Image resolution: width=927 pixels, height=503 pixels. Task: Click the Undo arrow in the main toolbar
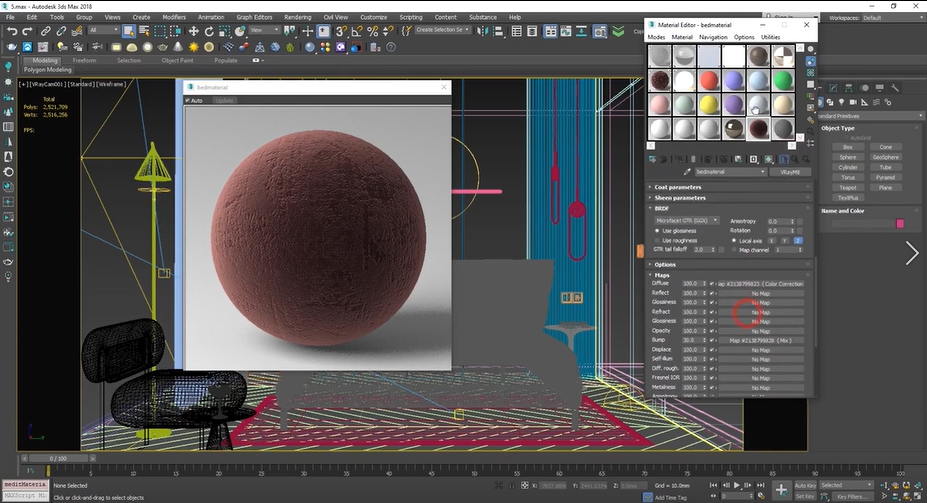click(x=12, y=31)
